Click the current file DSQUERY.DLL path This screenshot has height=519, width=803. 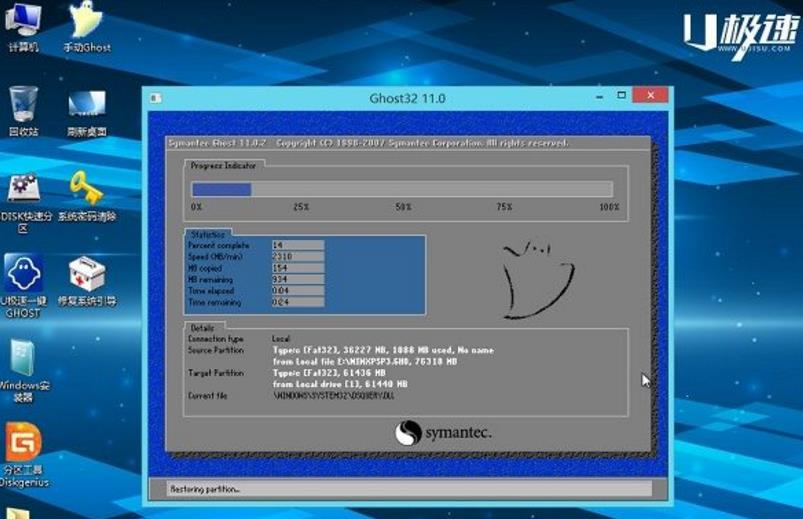[334, 396]
